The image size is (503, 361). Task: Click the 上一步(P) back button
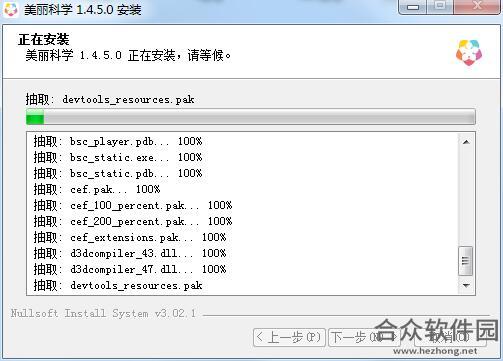click(289, 337)
